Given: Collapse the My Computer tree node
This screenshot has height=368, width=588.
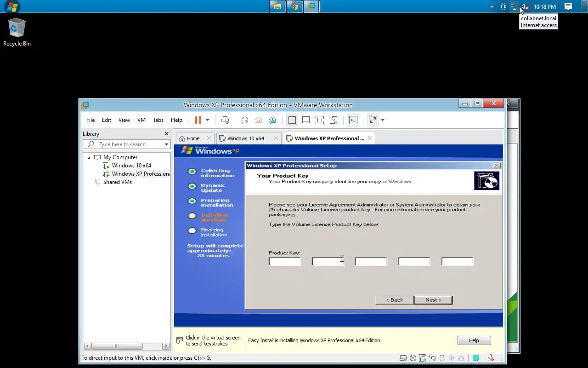Looking at the screenshot, I should tap(89, 157).
